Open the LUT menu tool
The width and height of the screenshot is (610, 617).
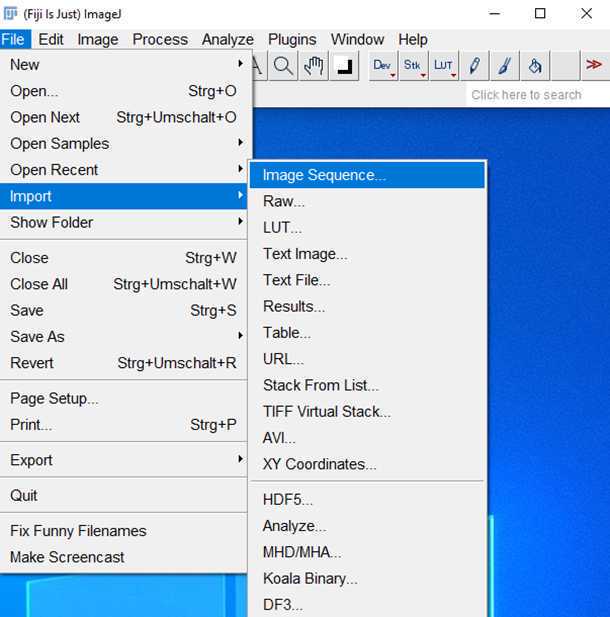444,66
